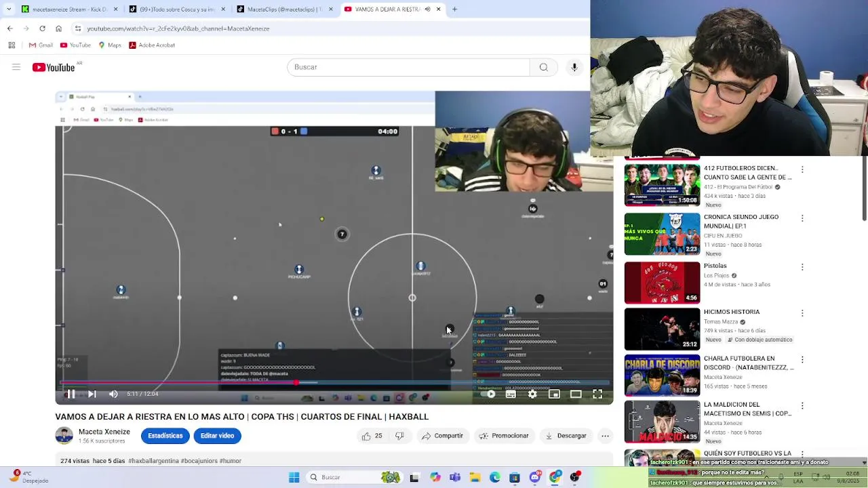Open the Pistolas video thumbnail

662,283
